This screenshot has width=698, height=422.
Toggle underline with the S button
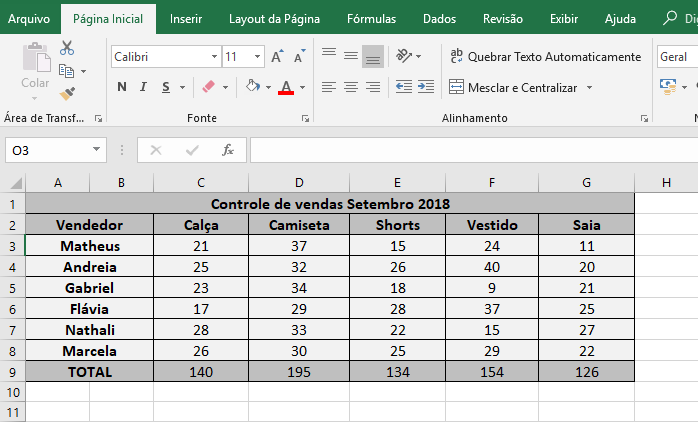166,87
